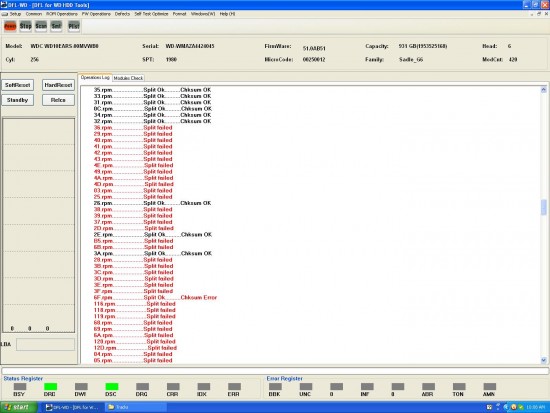Select the 32.rpm Split Ok row

point(152,121)
